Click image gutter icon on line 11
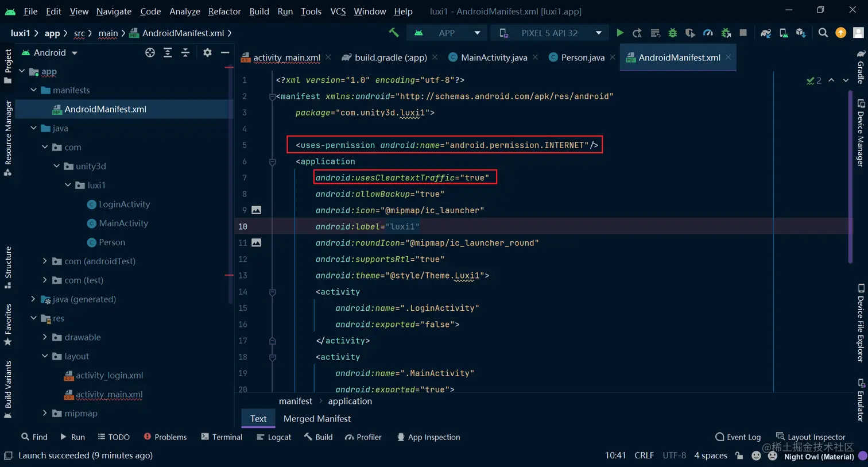868x467 pixels. [257, 242]
